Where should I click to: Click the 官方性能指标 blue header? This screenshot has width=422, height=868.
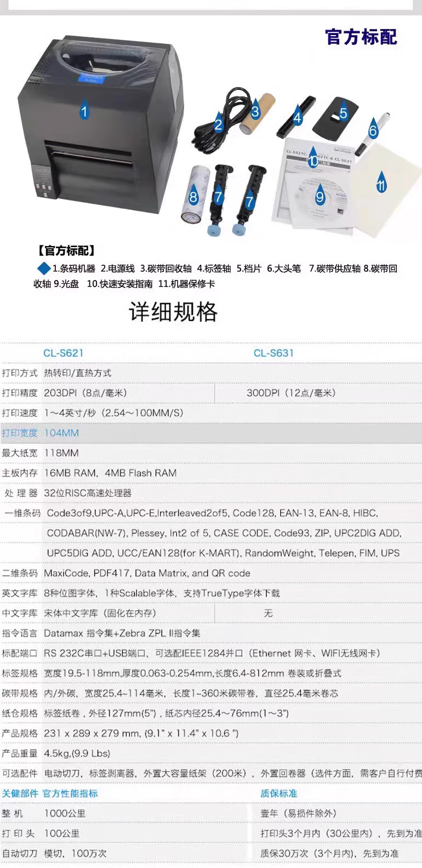[70, 793]
